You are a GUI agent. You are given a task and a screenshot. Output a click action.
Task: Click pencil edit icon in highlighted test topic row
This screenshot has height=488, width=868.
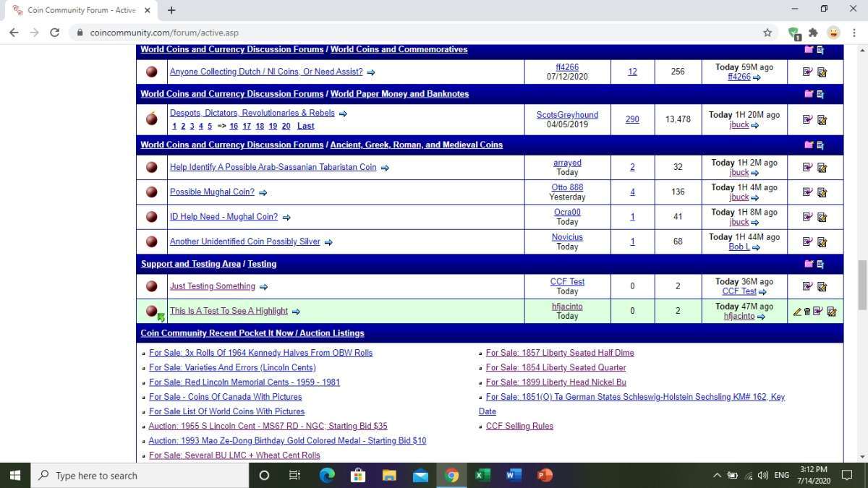coord(797,312)
